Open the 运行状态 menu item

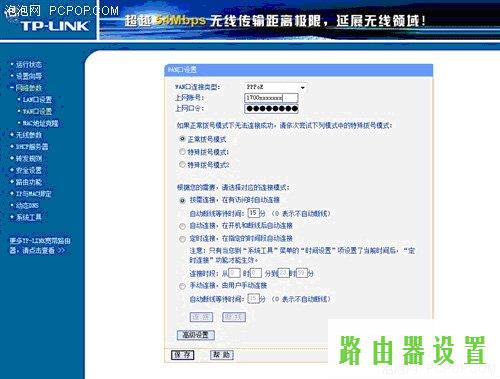coord(29,64)
